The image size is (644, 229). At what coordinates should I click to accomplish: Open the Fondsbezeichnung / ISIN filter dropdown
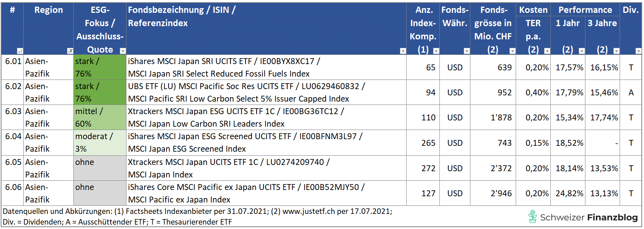[403, 51]
